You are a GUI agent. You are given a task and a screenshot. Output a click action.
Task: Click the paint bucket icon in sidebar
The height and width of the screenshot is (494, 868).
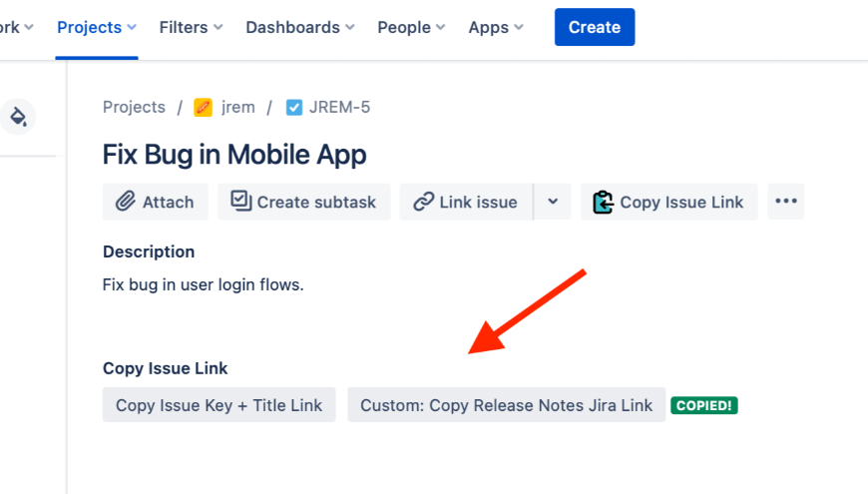tap(18, 117)
